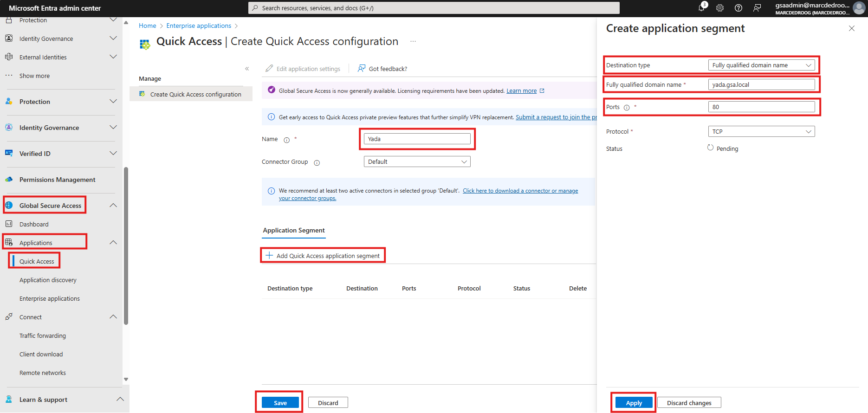
Task: Open Quick Access in the sidebar
Action: [37, 261]
